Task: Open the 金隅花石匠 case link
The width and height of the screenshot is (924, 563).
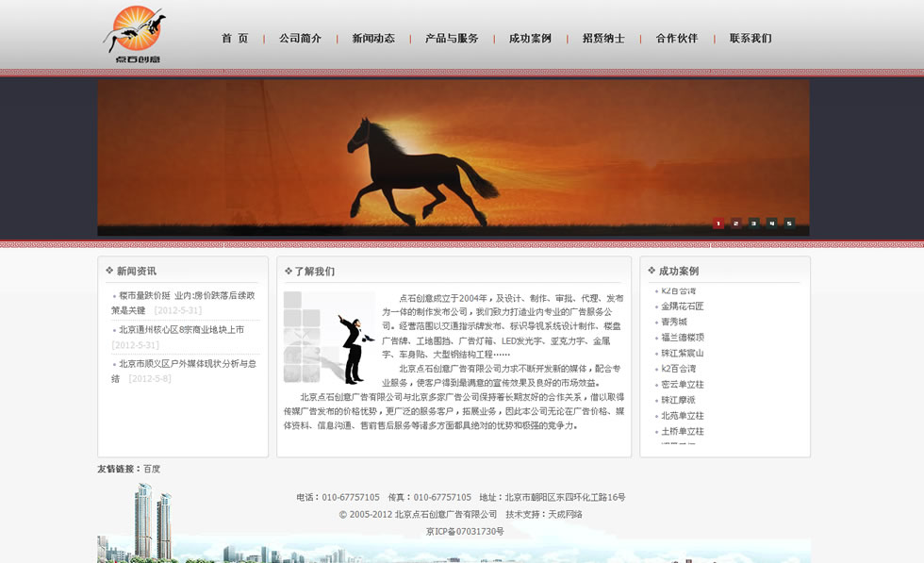Action: click(682, 306)
